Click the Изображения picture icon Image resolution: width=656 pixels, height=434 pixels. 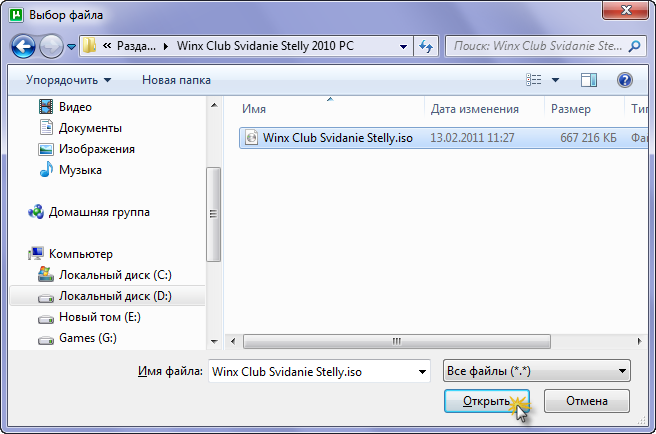tap(46, 149)
